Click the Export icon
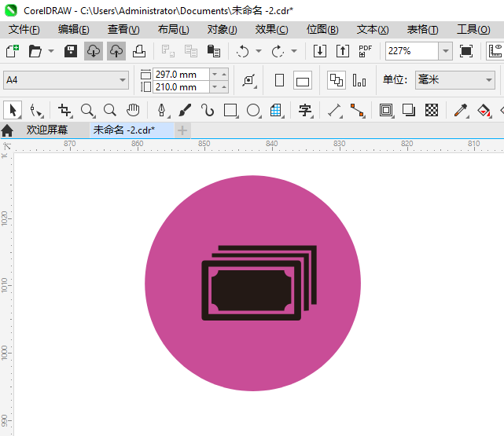The height and width of the screenshot is (436, 504). pos(343,51)
